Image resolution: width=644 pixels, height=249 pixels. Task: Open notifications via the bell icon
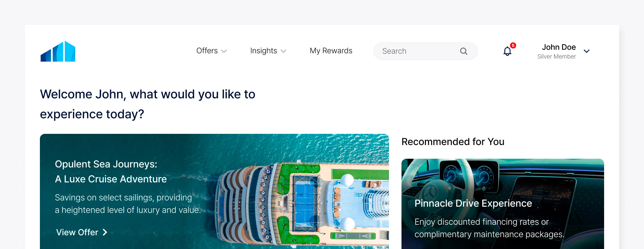[507, 52]
